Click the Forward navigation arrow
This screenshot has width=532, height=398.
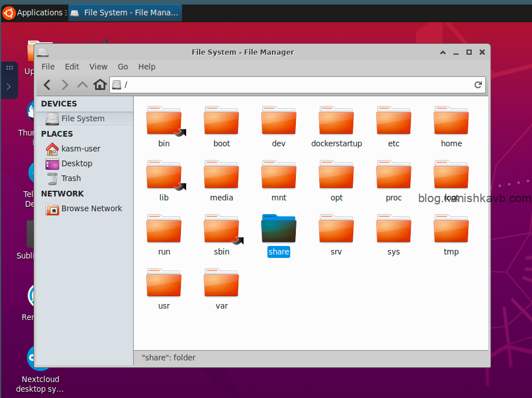(65, 85)
